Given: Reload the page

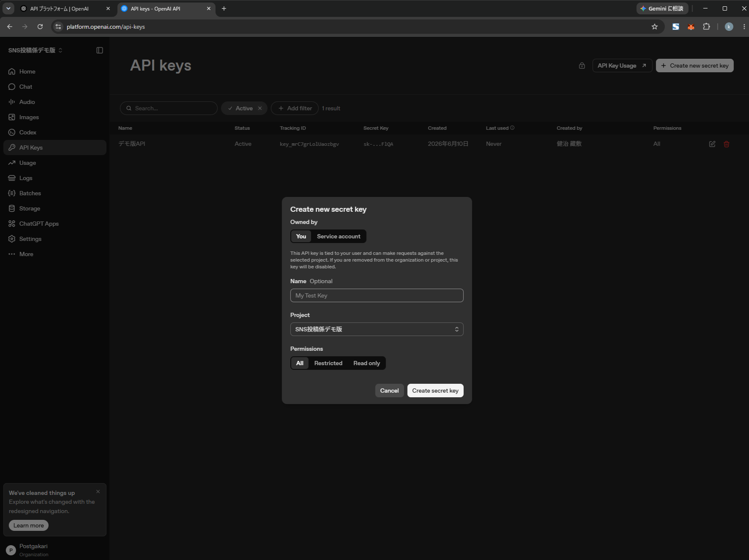Looking at the screenshot, I should [x=40, y=27].
